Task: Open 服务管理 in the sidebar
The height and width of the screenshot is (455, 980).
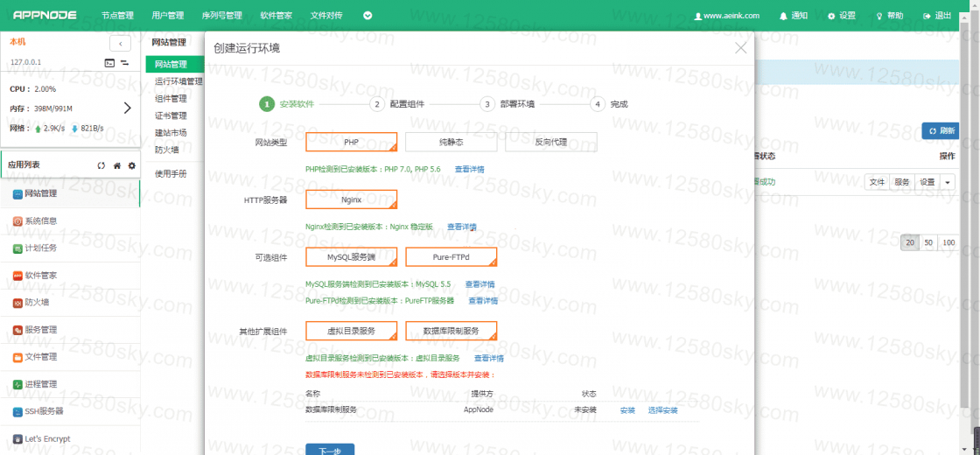Action: [70, 330]
